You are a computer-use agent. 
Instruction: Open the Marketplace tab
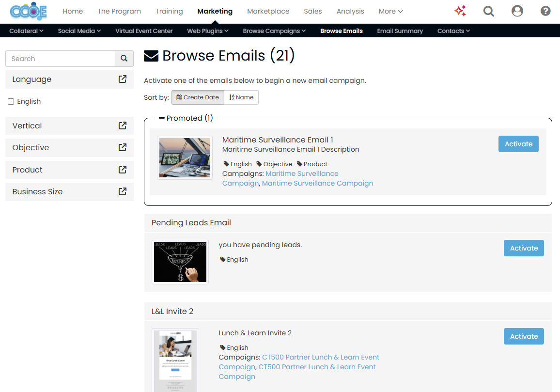point(268,12)
